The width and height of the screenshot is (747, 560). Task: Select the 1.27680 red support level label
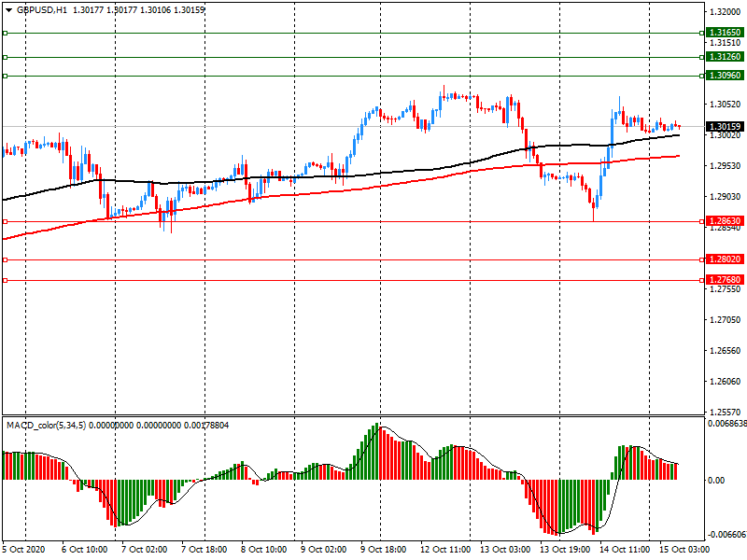(725, 279)
